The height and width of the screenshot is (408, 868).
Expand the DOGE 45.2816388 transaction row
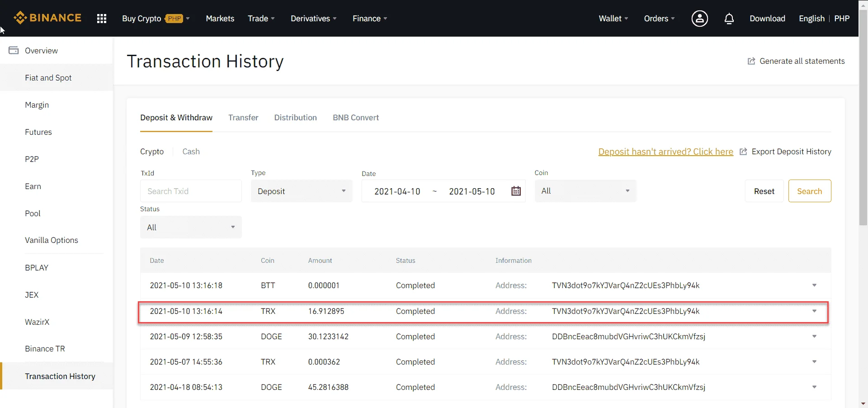coord(814,387)
